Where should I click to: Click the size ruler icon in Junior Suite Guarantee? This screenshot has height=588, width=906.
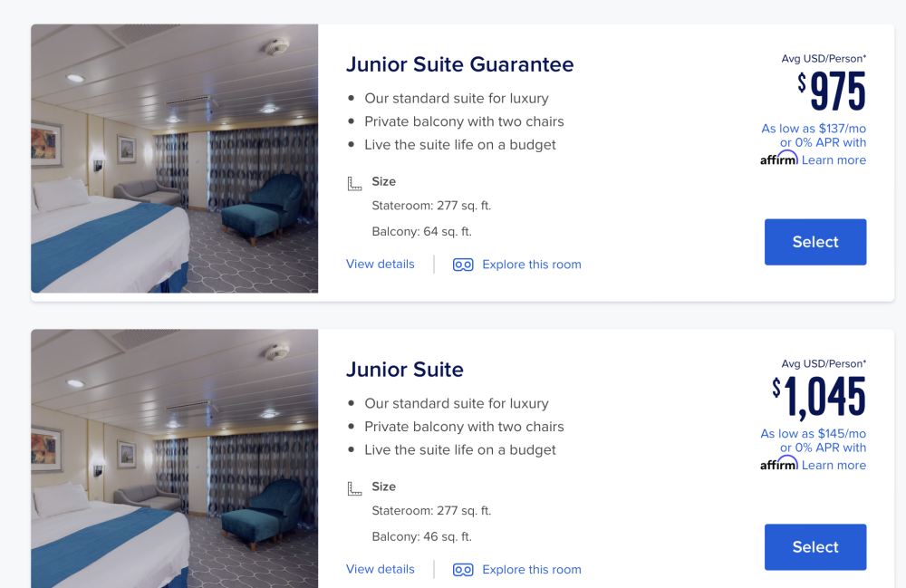pos(354,184)
